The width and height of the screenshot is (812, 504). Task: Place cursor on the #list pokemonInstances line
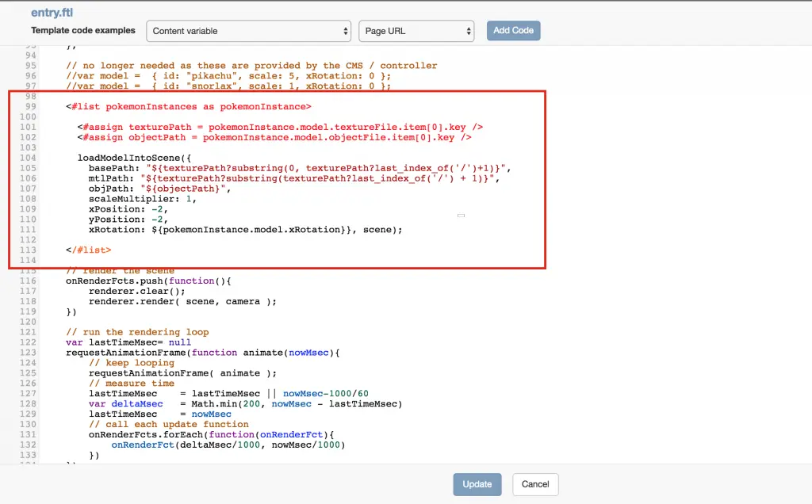click(x=189, y=106)
